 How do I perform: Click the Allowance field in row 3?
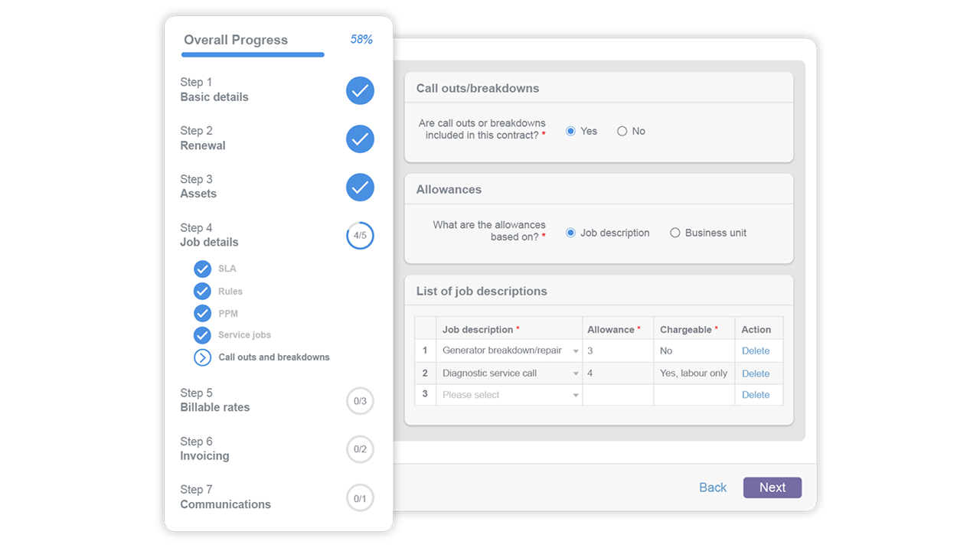coord(617,395)
